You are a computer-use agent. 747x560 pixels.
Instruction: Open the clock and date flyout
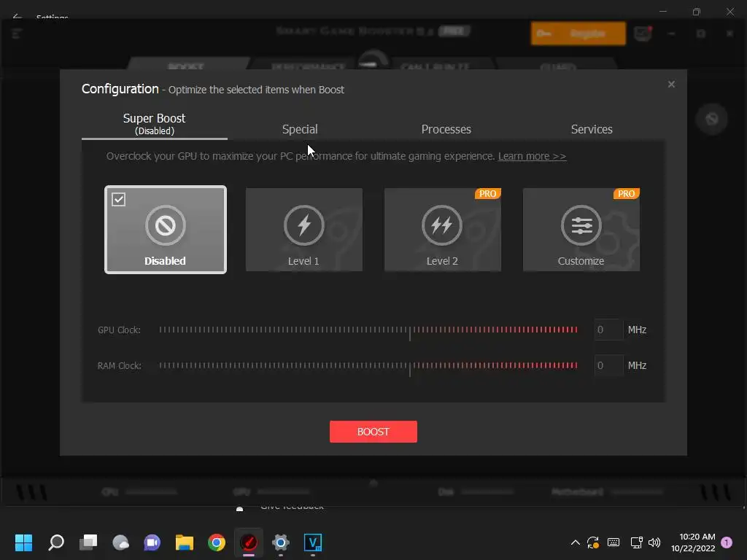(x=693, y=542)
